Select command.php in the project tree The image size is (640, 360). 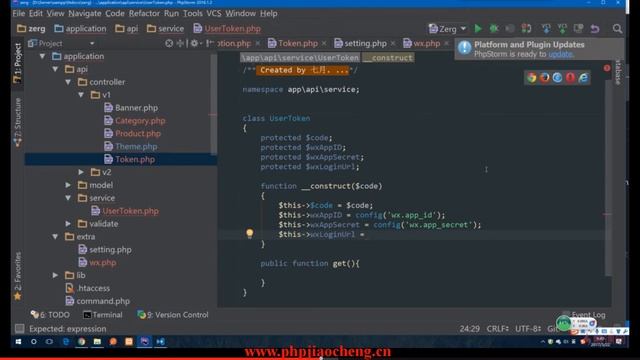pos(98,301)
